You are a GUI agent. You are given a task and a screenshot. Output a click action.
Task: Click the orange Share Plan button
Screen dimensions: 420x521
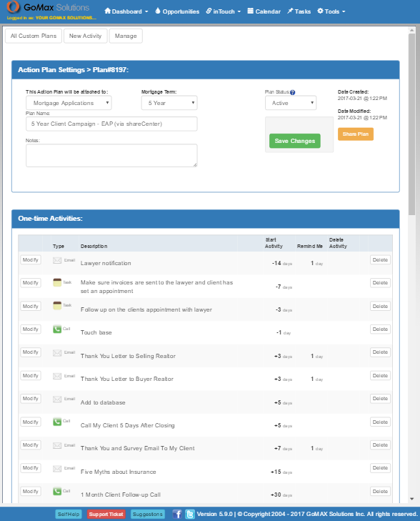pyautogui.click(x=356, y=134)
